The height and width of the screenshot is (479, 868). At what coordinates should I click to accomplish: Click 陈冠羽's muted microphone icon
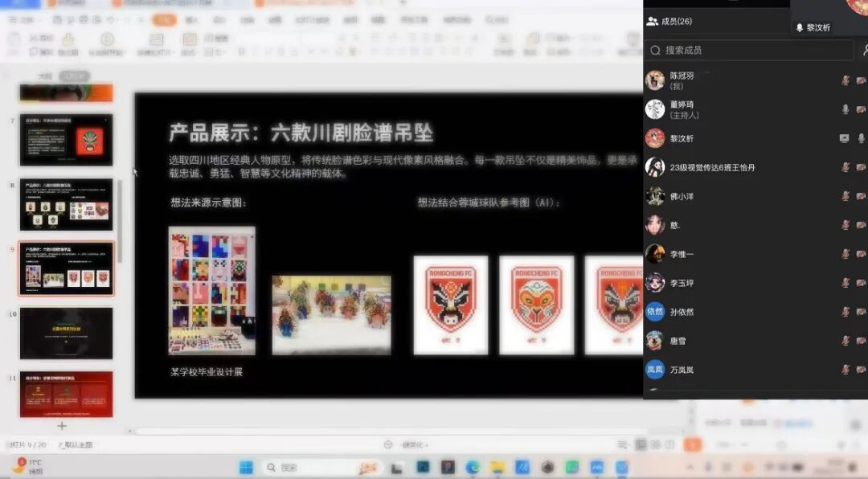pyautogui.click(x=845, y=80)
